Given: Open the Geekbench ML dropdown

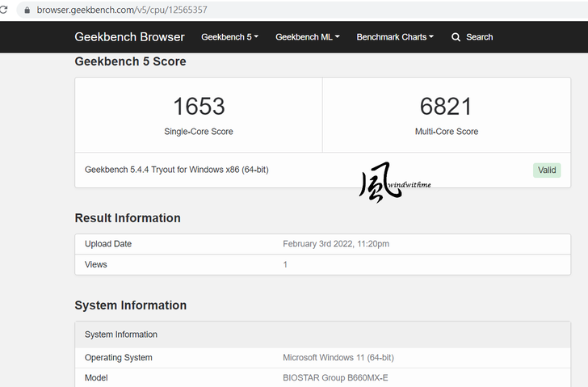Looking at the screenshot, I should click(307, 37).
